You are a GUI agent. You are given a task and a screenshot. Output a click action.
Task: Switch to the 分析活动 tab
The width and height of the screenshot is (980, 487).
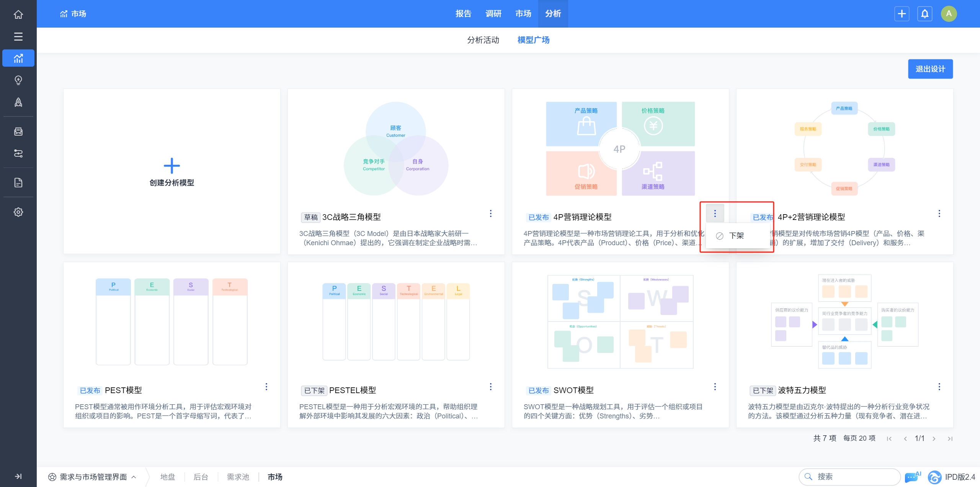click(483, 40)
